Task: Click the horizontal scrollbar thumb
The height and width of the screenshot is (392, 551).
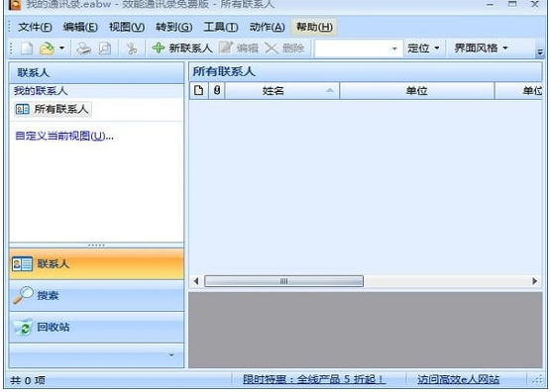Action: (x=283, y=281)
